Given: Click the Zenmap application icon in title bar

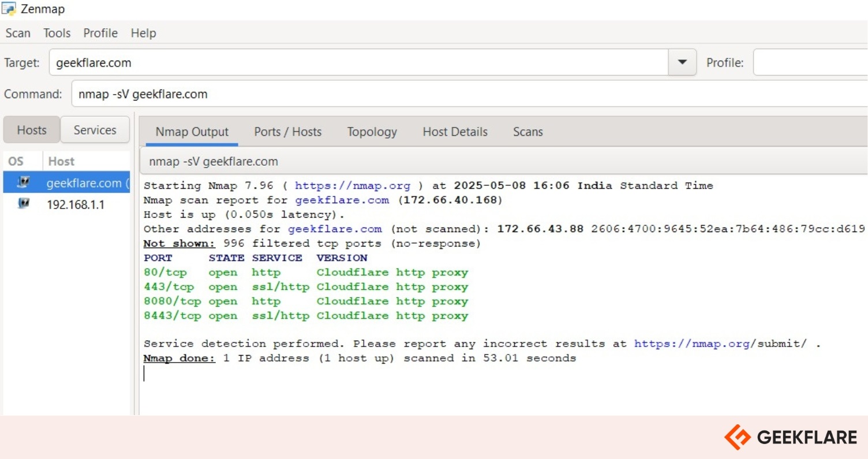Looking at the screenshot, I should click(x=9, y=9).
